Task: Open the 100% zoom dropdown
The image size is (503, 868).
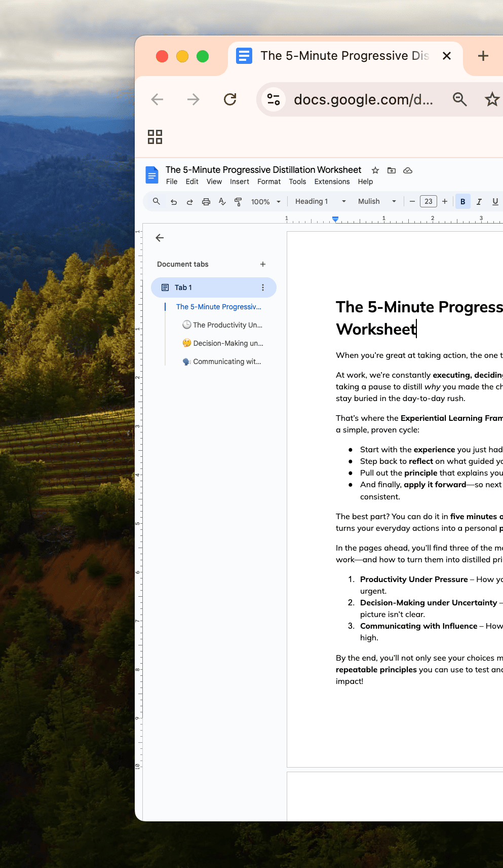Action: [265, 202]
